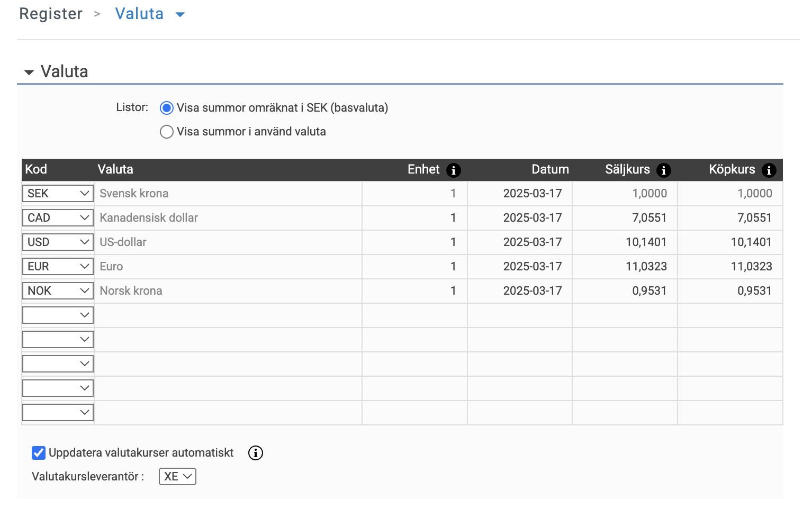812x509 pixels.
Task: Open the NOK currency code dropdown
Action: point(58,291)
